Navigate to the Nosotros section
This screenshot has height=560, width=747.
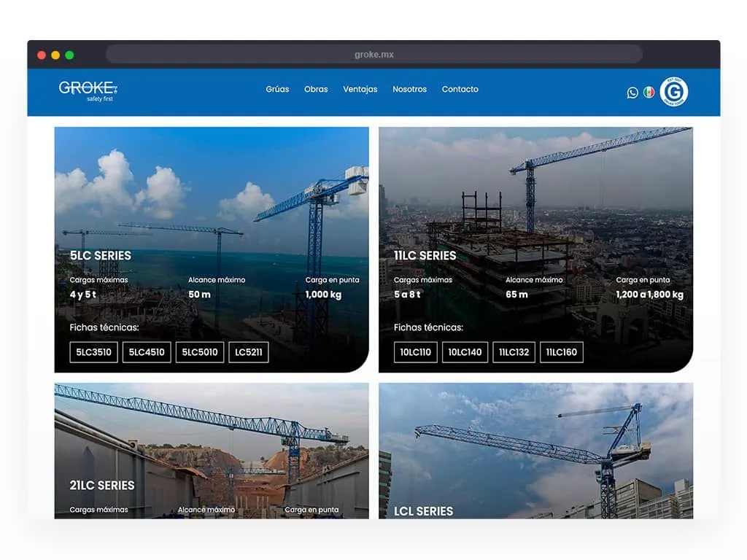pyautogui.click(x=409, y=90)
